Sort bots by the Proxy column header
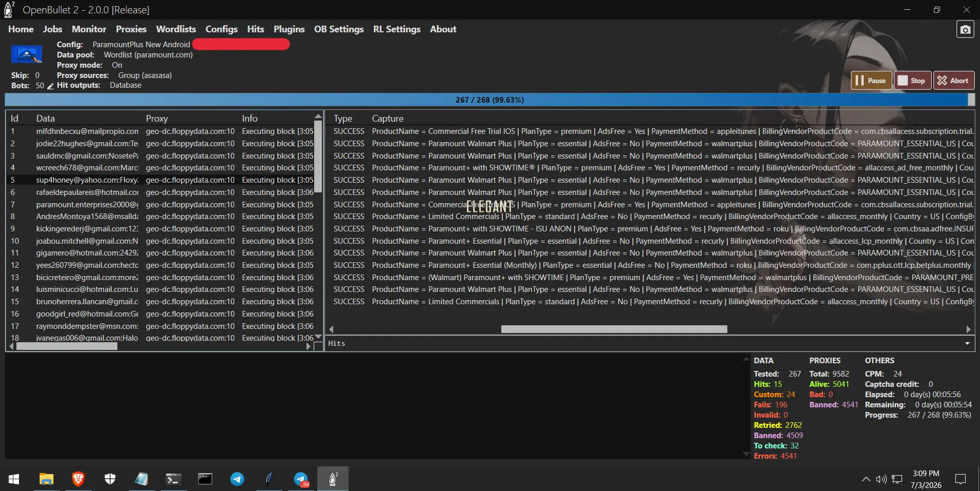Viewport: 980px width, 491px height. (157, 119)
